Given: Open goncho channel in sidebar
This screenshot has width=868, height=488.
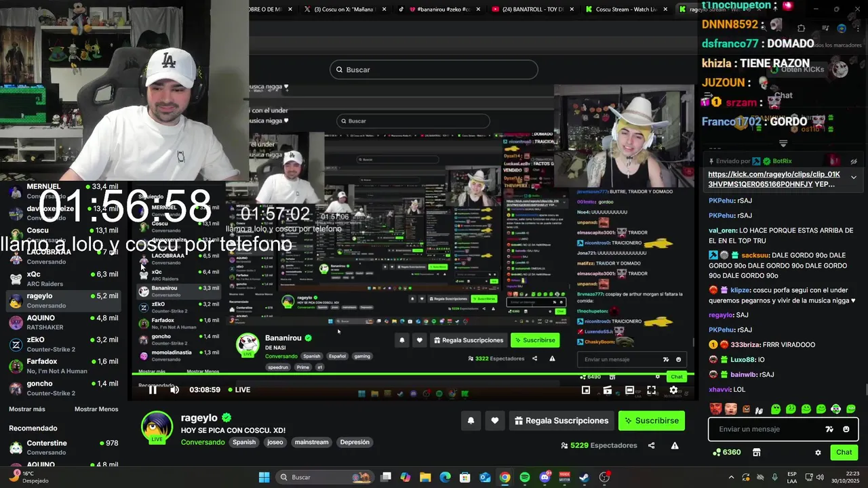Looking at the screenshot, I should [x=62, y=388].
